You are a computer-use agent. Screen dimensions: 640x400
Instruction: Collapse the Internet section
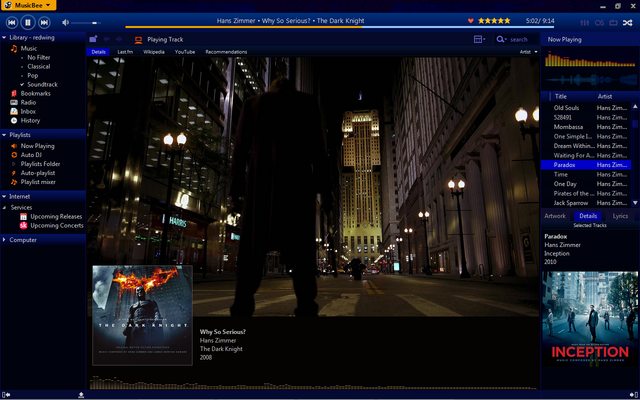tap(4, 197)
